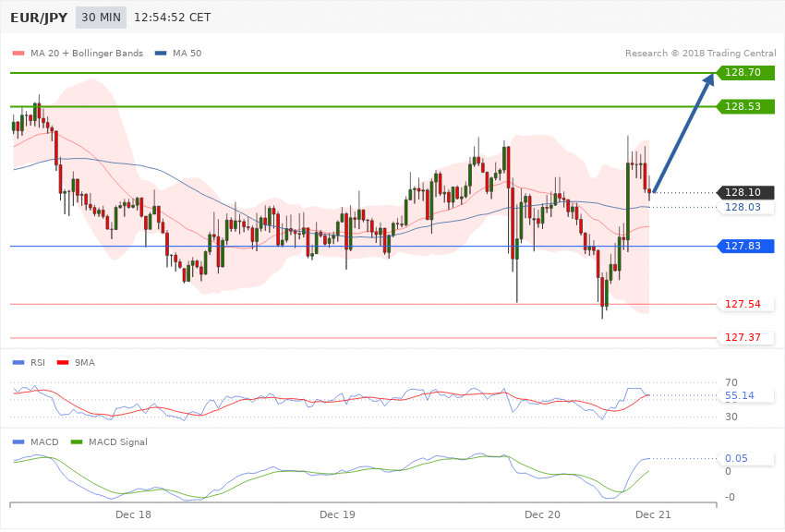Image resolution: width=785 pixels, height=532 pixels.
Task: Click the Research © 2018 Trading Central credit
Action: click(700, 53)
